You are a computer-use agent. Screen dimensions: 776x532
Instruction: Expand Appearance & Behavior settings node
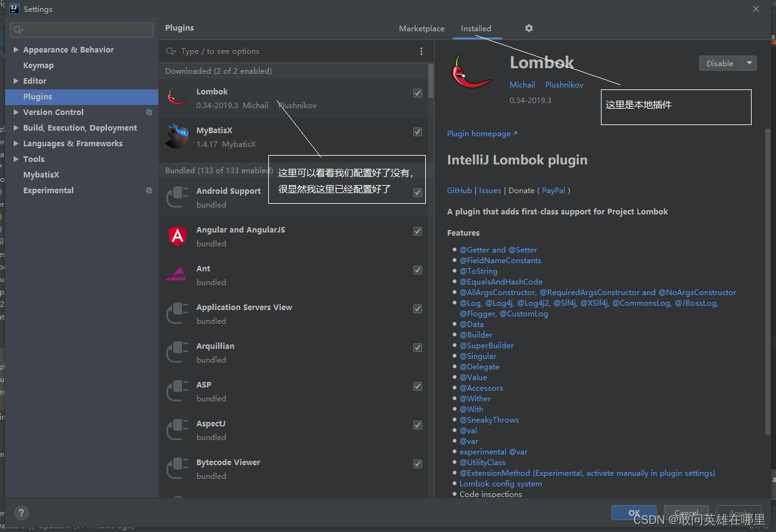click(x=16, y=50)
